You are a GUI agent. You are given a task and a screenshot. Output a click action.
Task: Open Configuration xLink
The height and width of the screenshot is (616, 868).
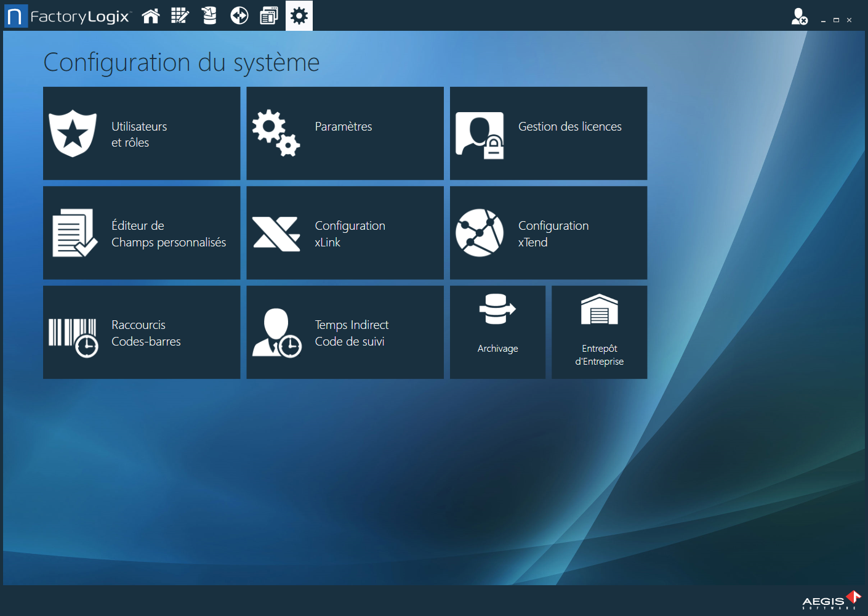tap(345, 233)
